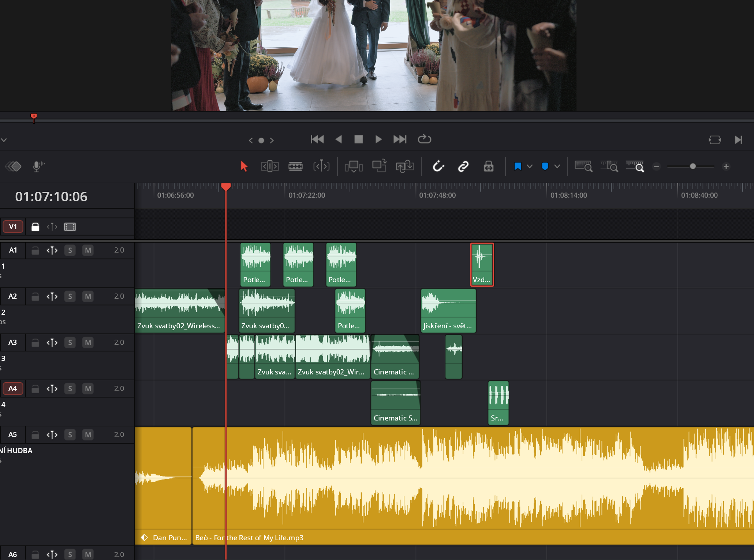Select the Blade Edit Mode tool
This screenshot has height=560, width=754.
(x=295, y=167)
